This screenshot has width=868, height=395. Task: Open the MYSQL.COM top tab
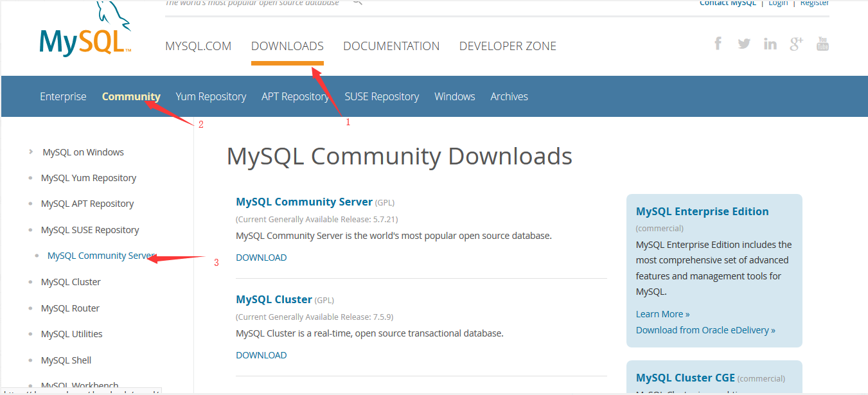199,46
